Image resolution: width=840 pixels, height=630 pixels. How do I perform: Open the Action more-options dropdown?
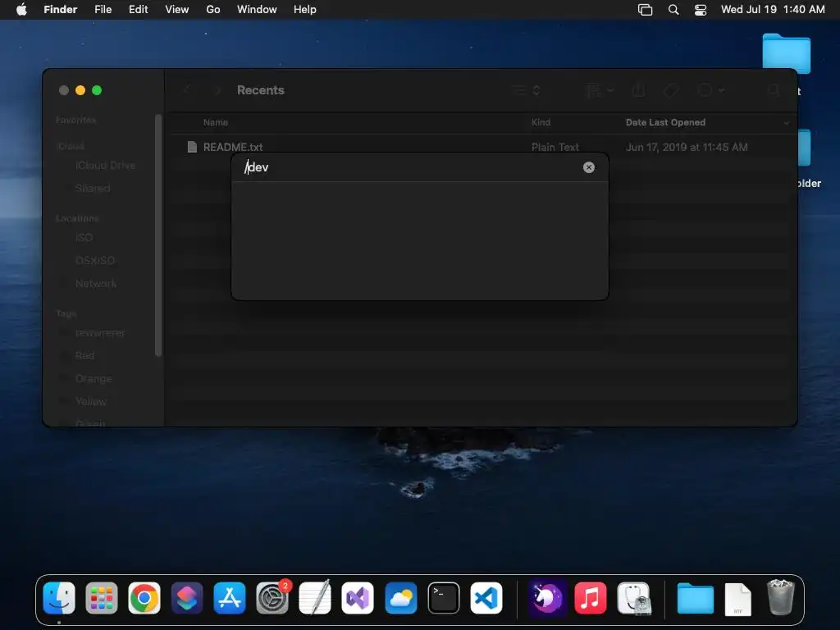click(x=711, y=90)
